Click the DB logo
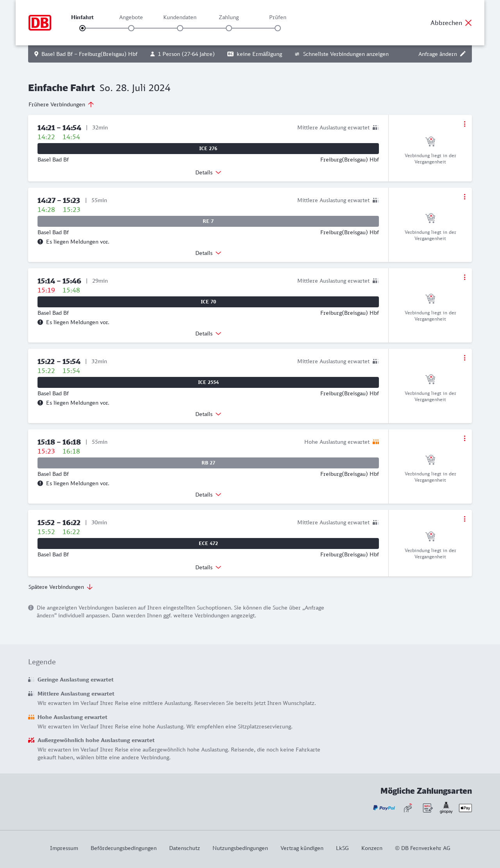Viewport: 500px width, 868px height. click(x=40, y=23)
